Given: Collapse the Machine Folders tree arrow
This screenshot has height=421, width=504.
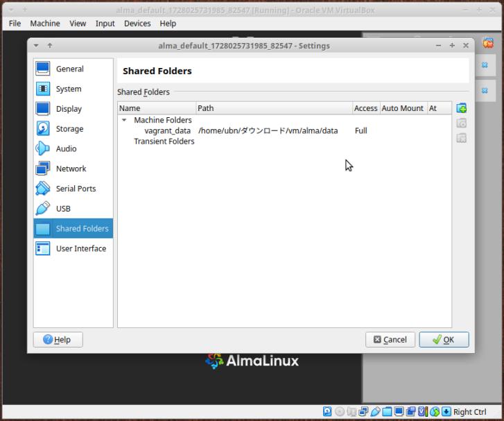Looking at the screenshot, I should (124, 120).
